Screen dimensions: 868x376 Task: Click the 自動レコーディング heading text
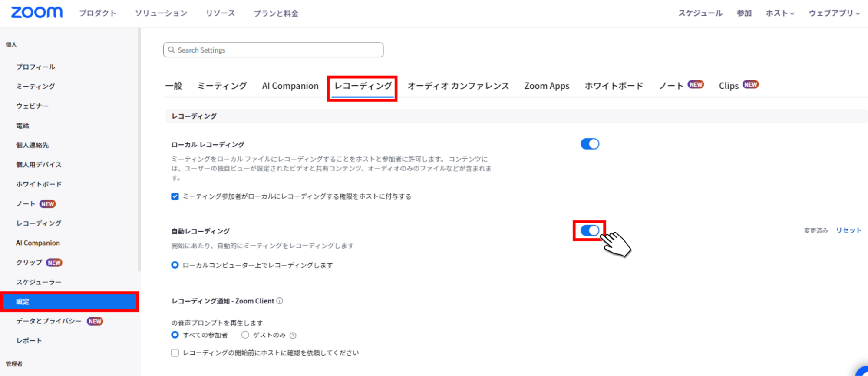point(201,231)
